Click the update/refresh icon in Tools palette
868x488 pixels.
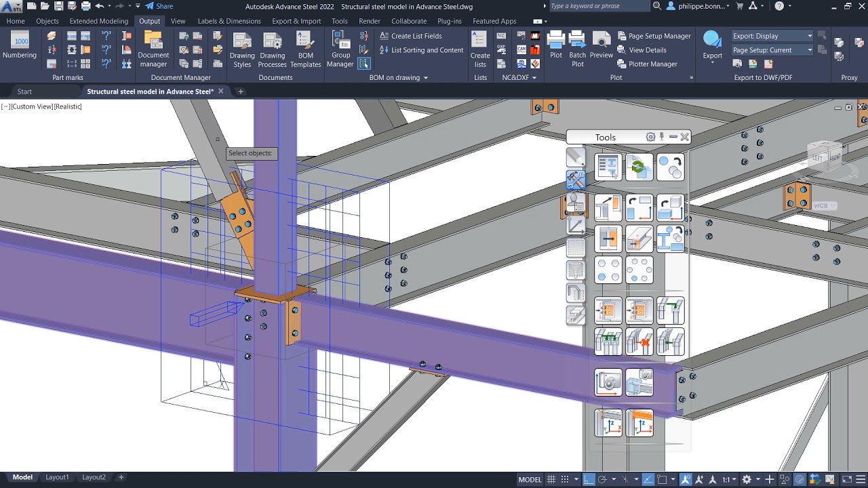(x=639, y=167)
